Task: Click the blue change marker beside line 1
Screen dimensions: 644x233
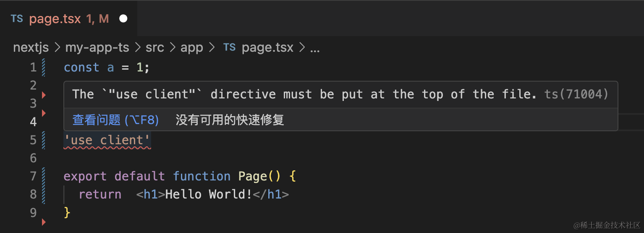Action: click(x=44, y=68)
